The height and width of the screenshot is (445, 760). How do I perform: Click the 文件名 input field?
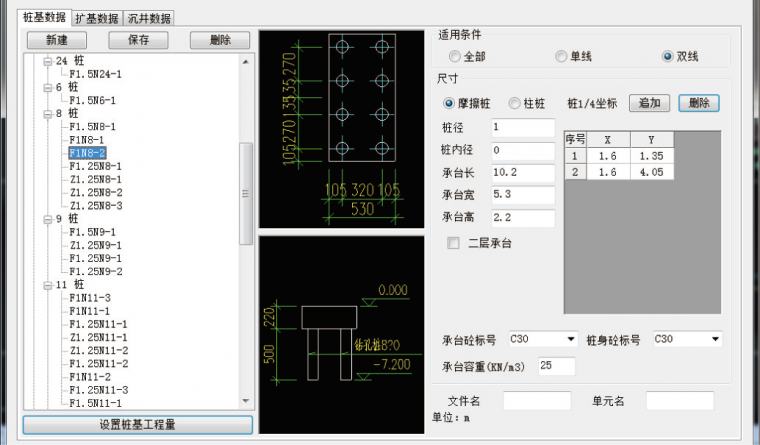click(537, 401)
